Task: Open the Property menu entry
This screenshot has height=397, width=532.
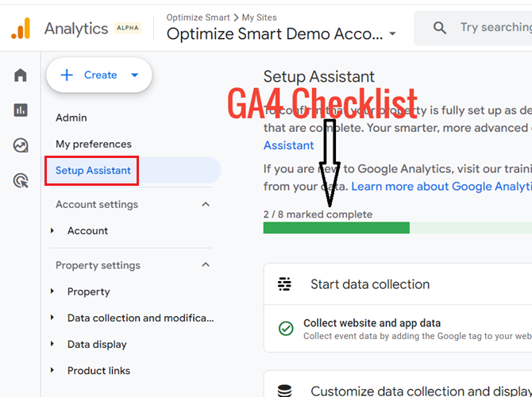Action: tap(89, 292)
